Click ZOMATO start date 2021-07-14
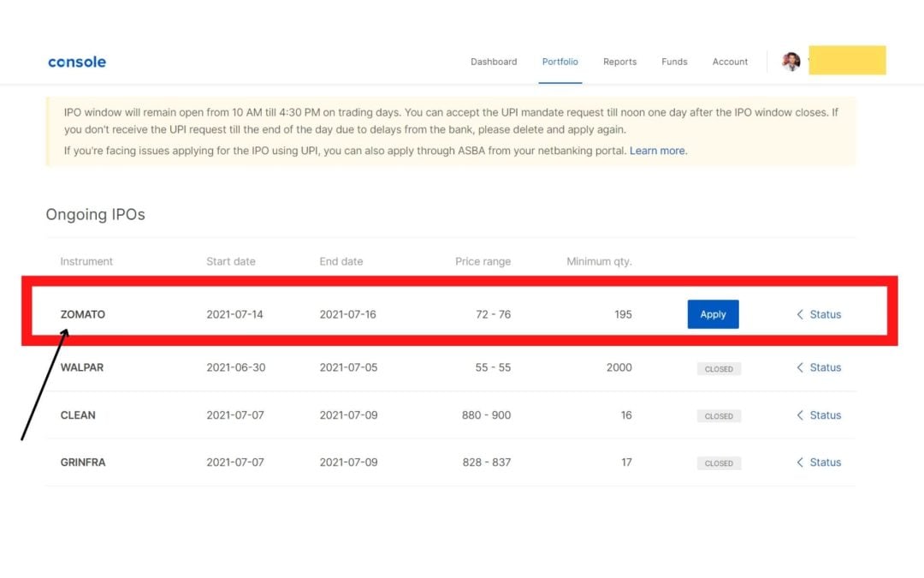This screenshot has height=578, width=924. coord(234,314)
